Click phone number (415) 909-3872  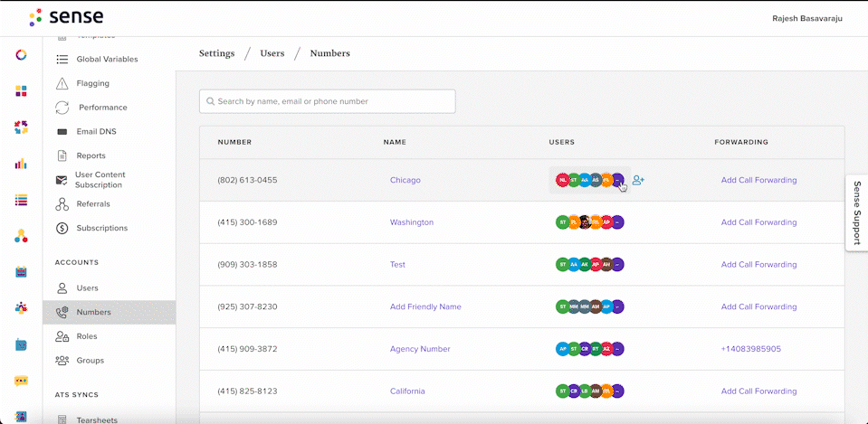[247, 349]
